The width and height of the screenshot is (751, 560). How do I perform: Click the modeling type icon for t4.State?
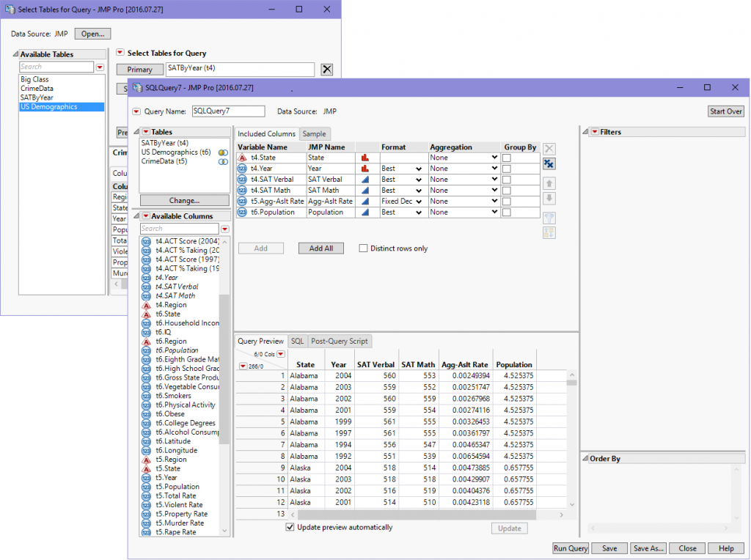point(363,158)
